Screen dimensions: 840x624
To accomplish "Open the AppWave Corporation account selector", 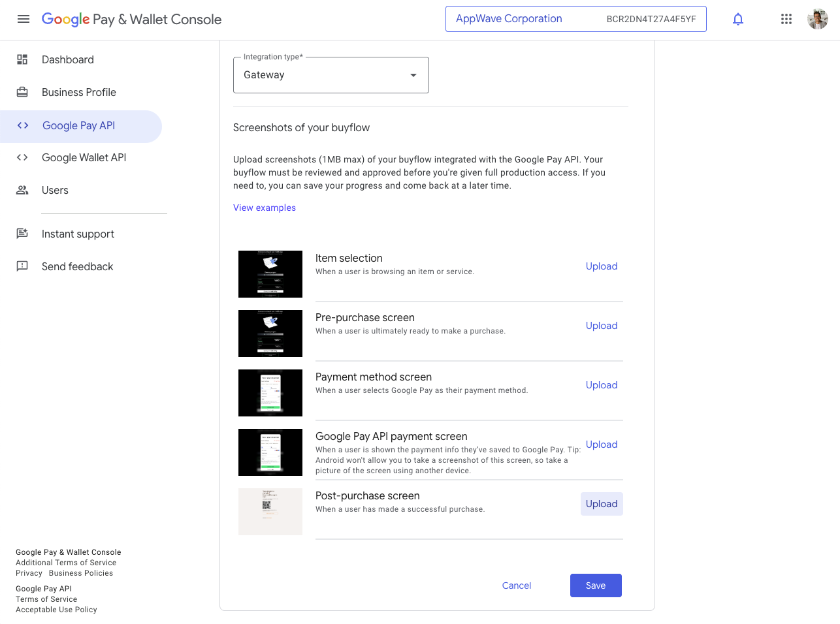I will click(576, 19).
